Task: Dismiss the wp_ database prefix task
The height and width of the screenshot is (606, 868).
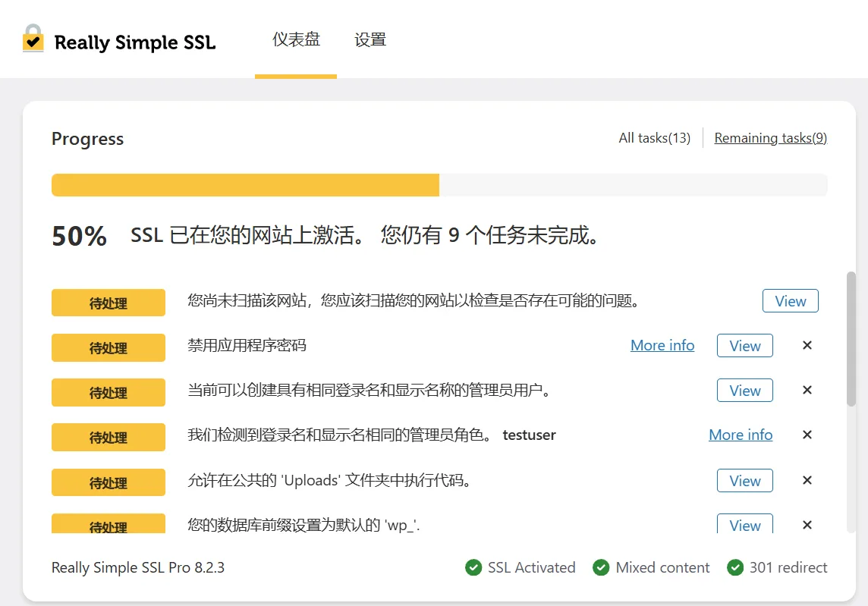Action: (807, 525)
